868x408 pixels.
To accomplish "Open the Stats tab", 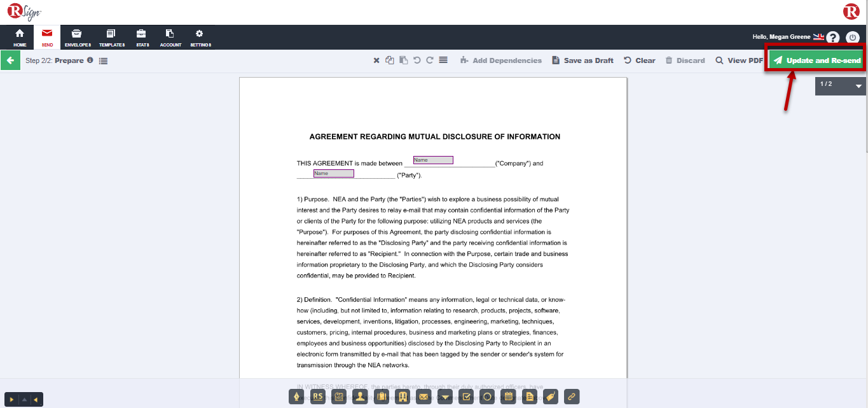I will (x=142, y=38).
